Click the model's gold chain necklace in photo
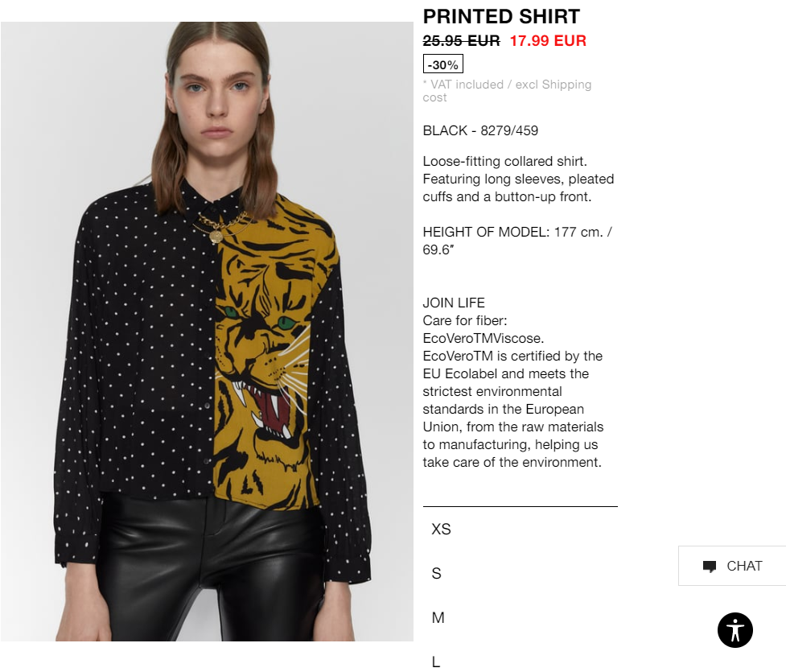 220,229
